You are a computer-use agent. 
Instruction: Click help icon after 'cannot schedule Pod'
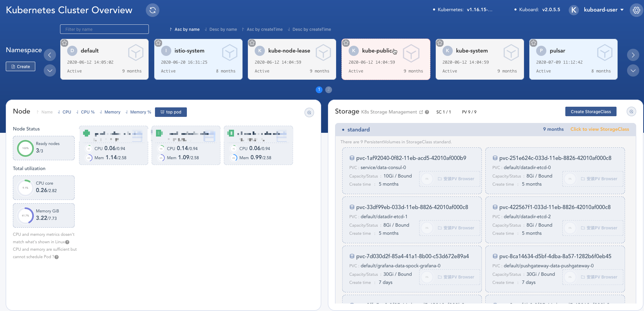57,257
